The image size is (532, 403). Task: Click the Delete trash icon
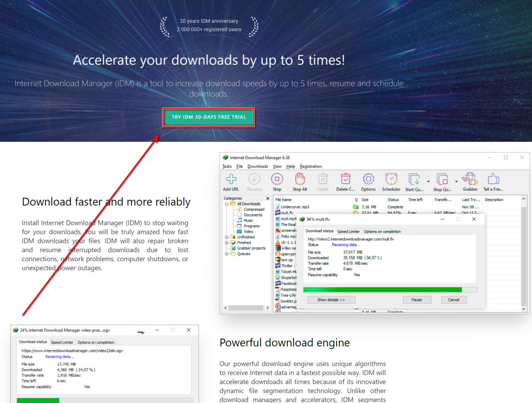323,179
